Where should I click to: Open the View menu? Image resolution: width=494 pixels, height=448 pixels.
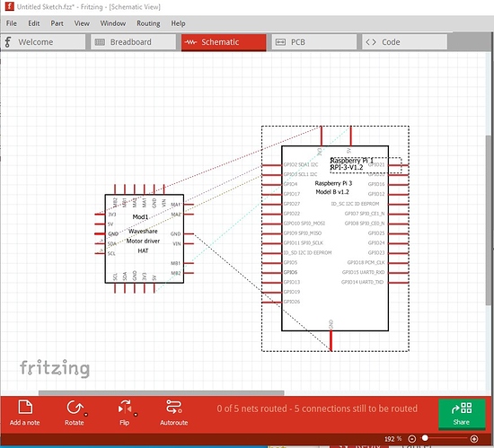coord(82,23)
